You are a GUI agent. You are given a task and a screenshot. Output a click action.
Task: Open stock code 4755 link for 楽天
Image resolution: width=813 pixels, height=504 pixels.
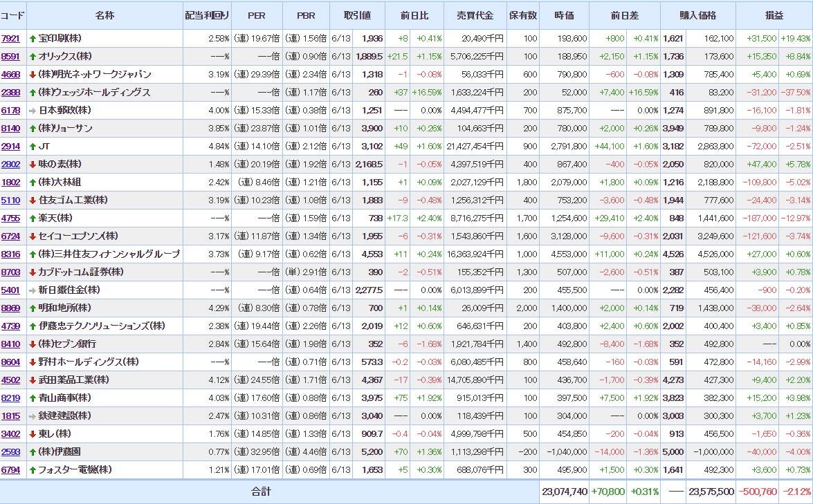click(11, 218)
